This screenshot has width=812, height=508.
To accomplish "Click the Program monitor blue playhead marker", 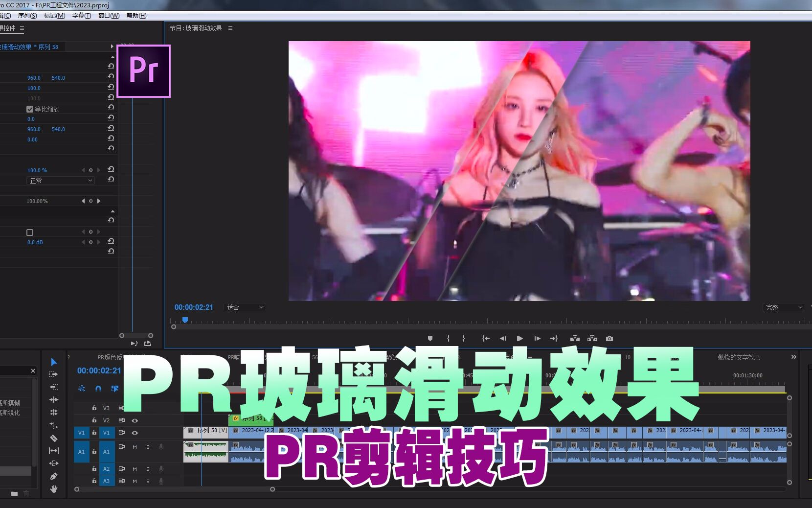I will point(185,320).
